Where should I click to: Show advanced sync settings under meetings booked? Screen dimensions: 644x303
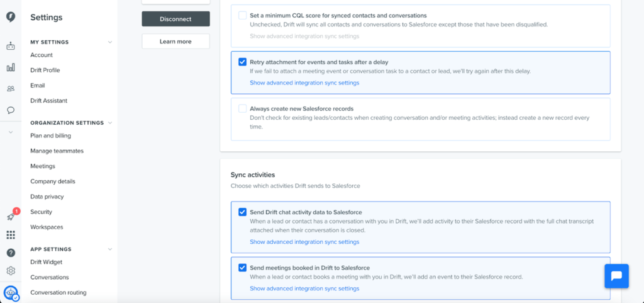click(x=304, y=289)
